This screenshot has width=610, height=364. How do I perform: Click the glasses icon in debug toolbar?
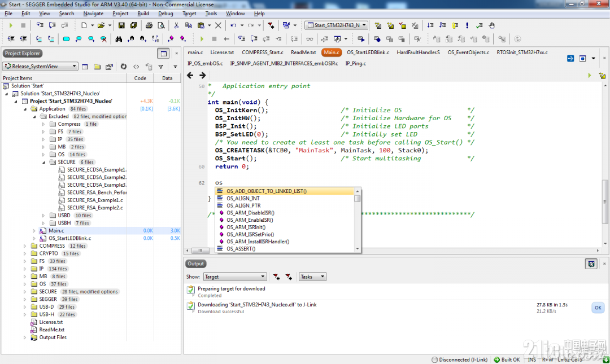(x=310, y=39)
